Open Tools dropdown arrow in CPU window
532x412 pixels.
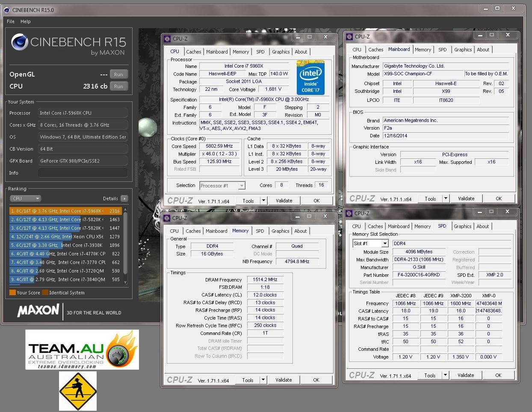point(263,201)
